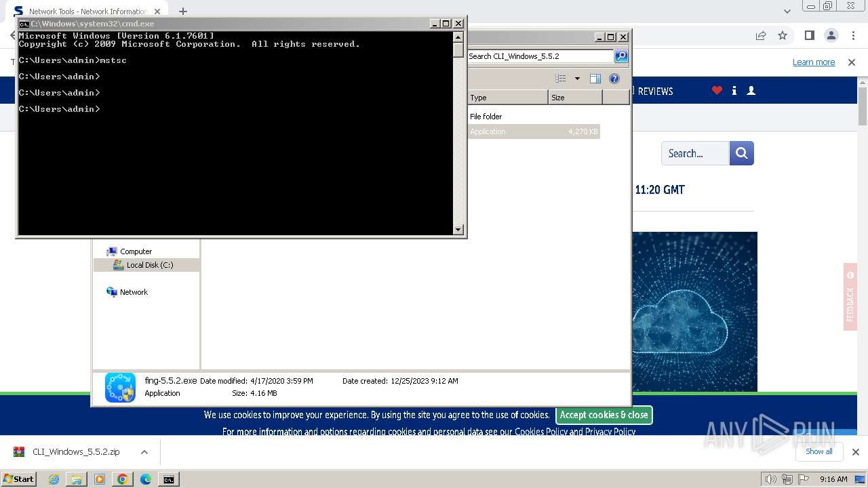
Task: Open the view options dropdown arrow in Explorer
Action: click(577, 79)
